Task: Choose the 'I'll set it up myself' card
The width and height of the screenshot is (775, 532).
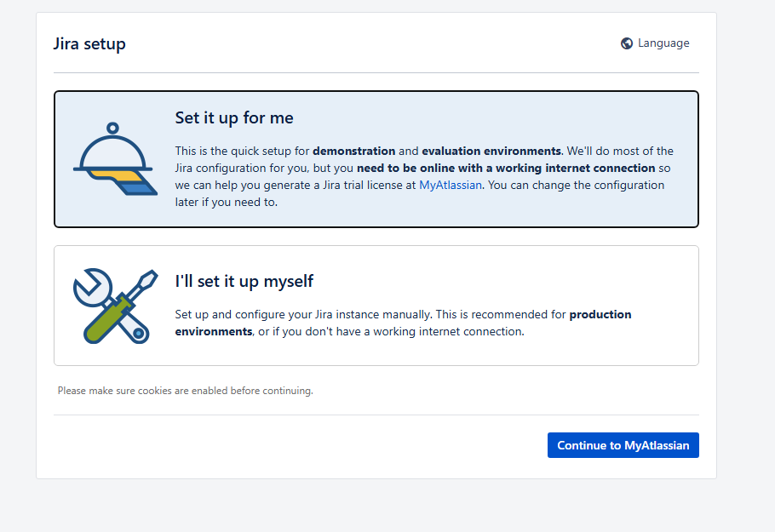Action: (x=376, y=306)
